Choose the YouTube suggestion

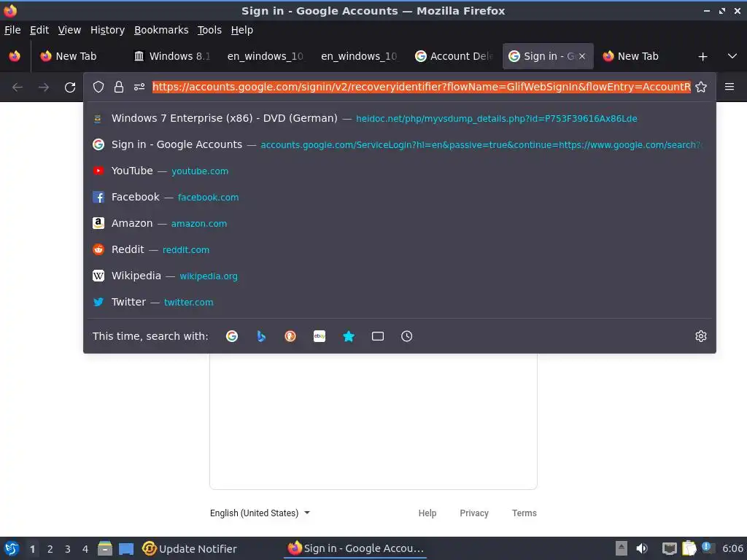pos(399,171)
